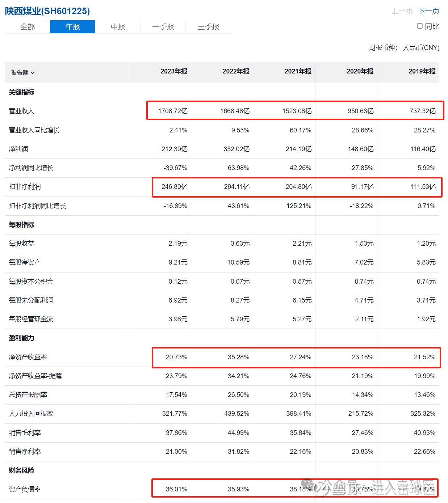Expand the 报告期 dropdown
Image resolution: width=448 pixels, height=503 pixels.
(23, 72)
